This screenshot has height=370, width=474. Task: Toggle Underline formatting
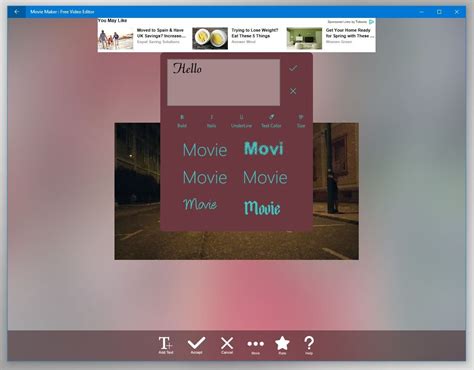242,121
